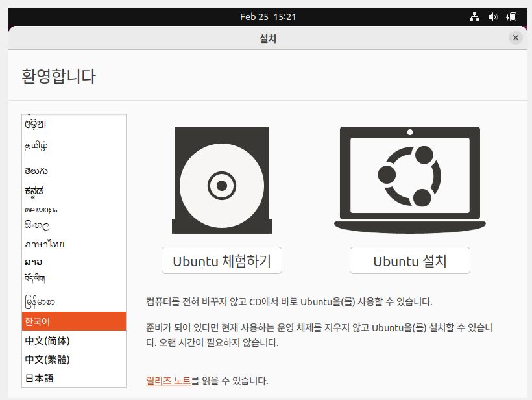
Task: Click the Ubuntu 체험하기 button
Action: pyautogui.click(x=221, y=260)
